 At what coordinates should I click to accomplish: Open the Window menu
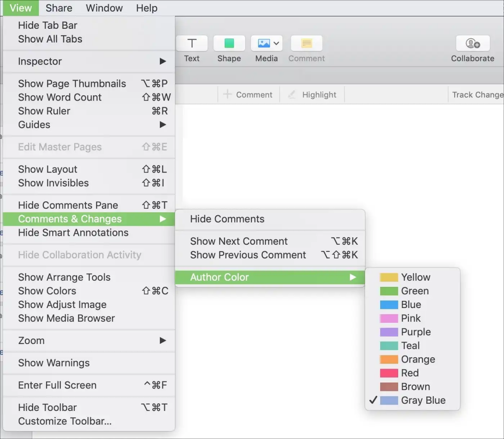(104, 8)
